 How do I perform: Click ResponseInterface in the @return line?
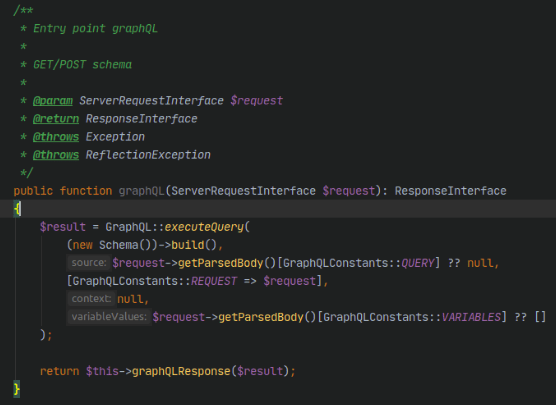click(141, 119)
